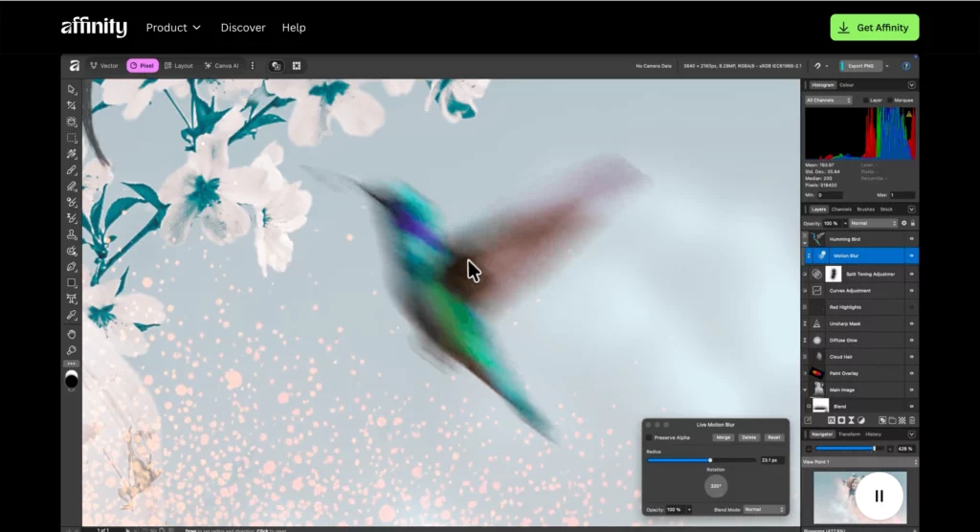980x532 pixels.
Task: Click the layer lock padlock icon
Action: (x=912, y=223)
